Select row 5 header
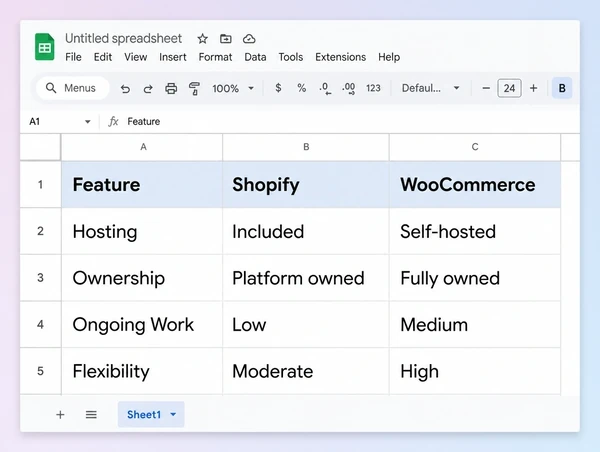 [x=40, y=371]
